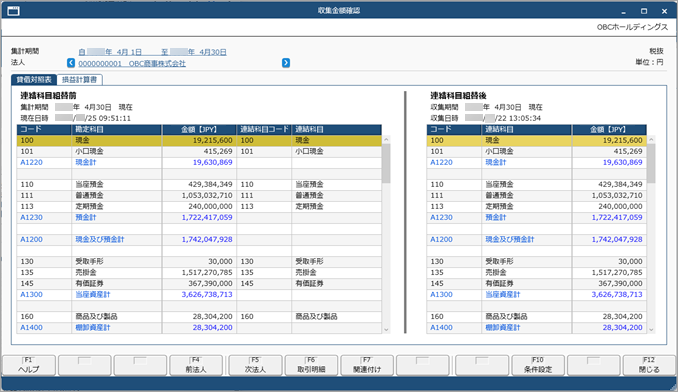
Task: Click the 売掛金 row in the right table
Action: pyautogui.click(x=537, y=273)
